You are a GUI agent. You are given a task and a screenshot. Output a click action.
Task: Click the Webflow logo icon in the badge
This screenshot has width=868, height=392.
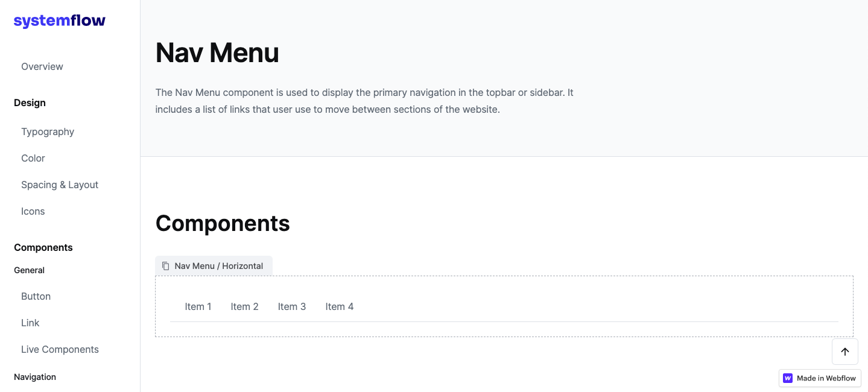point(788,378)
